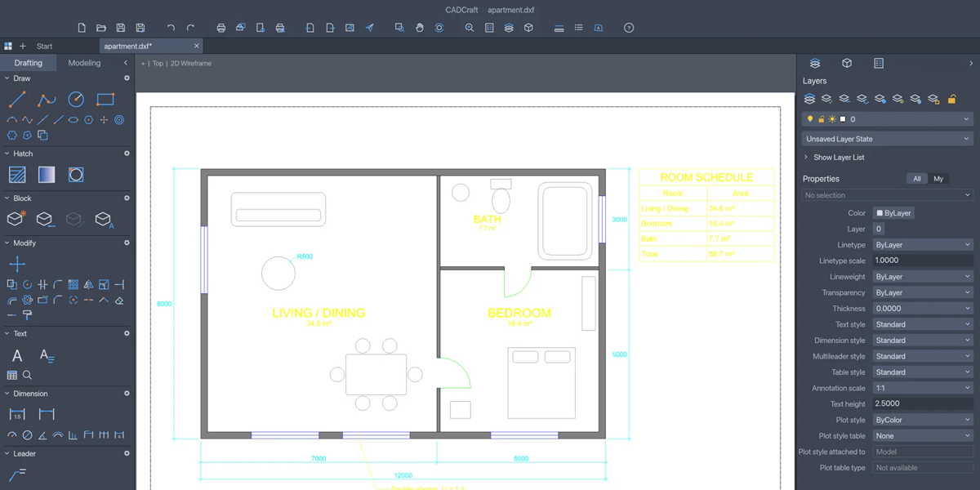This screenshot has height=490, width=980.
Task: Click the Redo arrow in the toolbar
Action: click(x=190, y=28)
